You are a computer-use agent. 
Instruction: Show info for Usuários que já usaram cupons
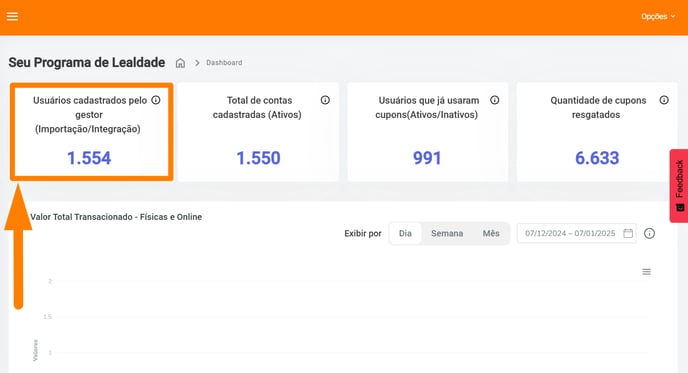494,100
